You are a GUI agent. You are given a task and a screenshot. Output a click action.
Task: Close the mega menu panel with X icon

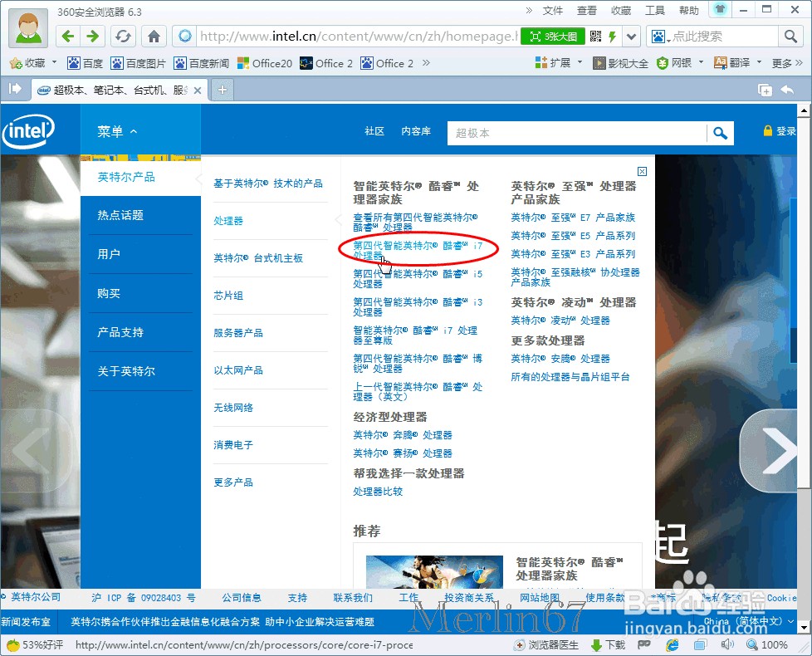(642, 171)
